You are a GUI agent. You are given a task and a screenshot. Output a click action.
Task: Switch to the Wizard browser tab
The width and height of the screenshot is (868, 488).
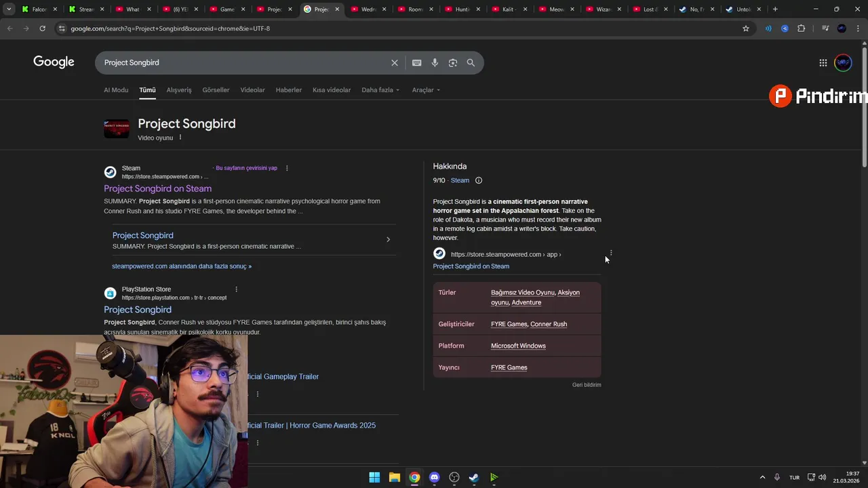[x=603, y=9]
